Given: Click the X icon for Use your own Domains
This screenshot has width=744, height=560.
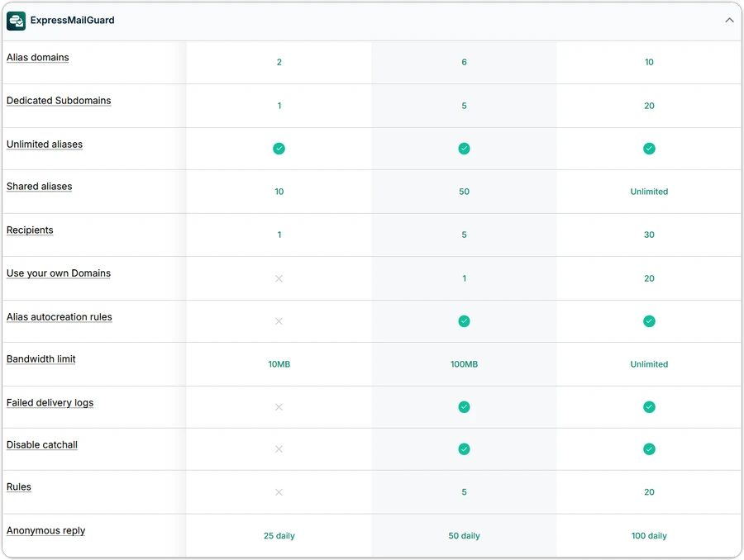Looking at the screenshot, I should (279, 278).
